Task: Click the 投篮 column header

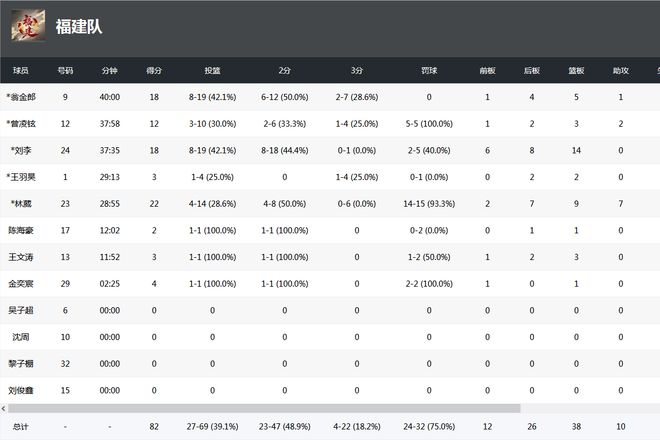Action: 212,71
